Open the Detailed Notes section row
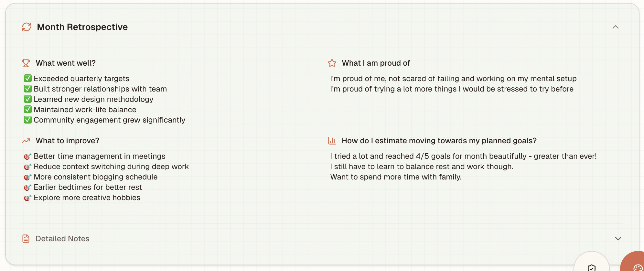644x271 pixels. point(62,239)
